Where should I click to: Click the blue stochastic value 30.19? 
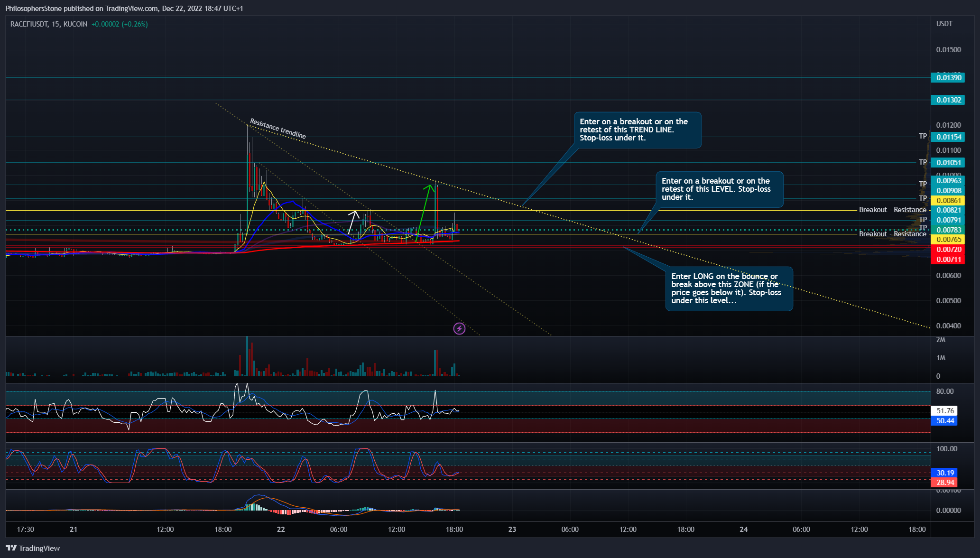pos(944,473)
